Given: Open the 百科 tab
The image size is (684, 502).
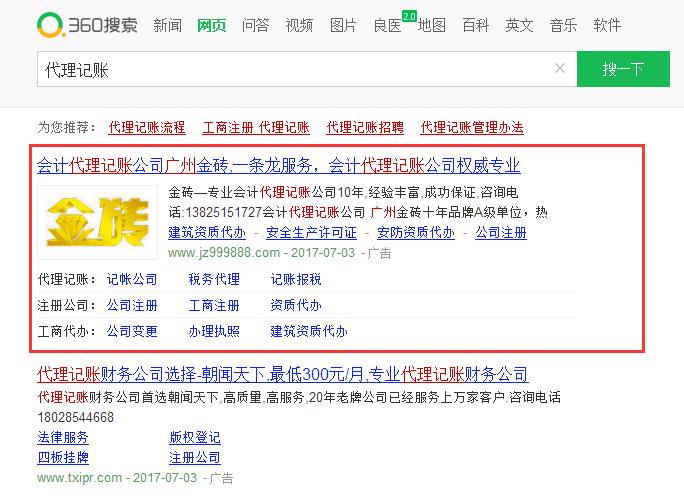Looking at the screenshot, I should (x=475, y=25).
